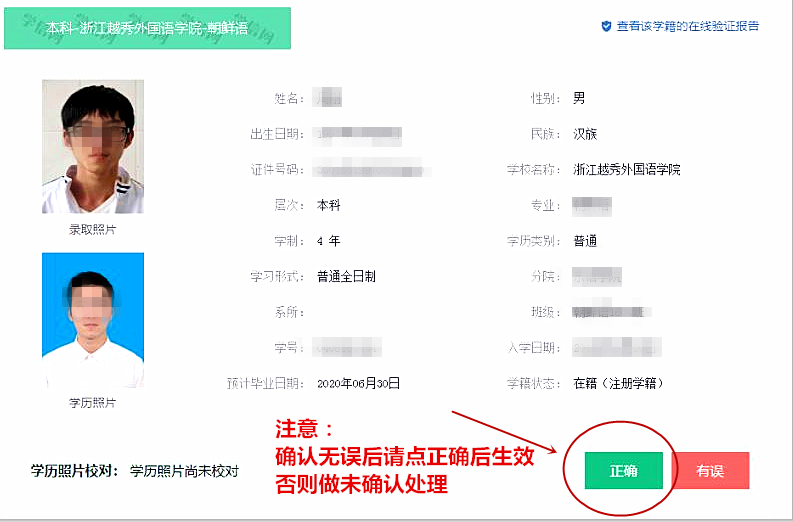The width and height of the screenshot is (793, 522).
Task: Click the 性别 value 男
Action: [x=579, y=98]
